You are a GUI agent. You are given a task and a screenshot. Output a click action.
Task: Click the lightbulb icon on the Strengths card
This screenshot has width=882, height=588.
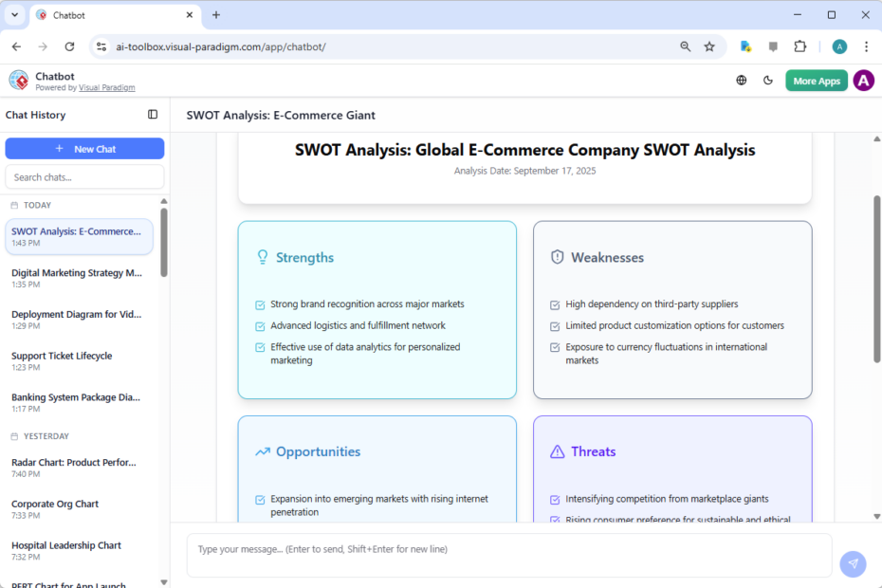[263, 257]
